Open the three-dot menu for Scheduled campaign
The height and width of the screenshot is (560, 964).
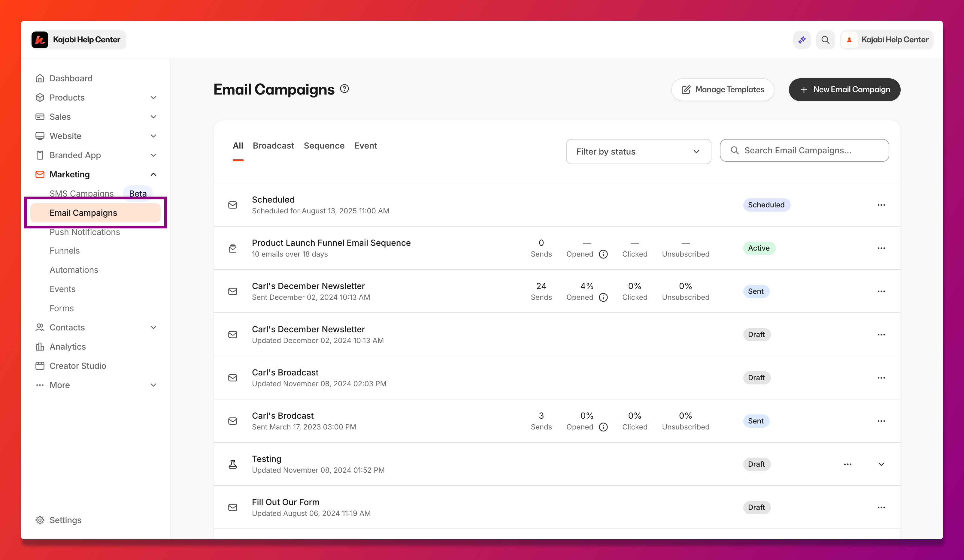pyautogui.click(x=881, y=205)
